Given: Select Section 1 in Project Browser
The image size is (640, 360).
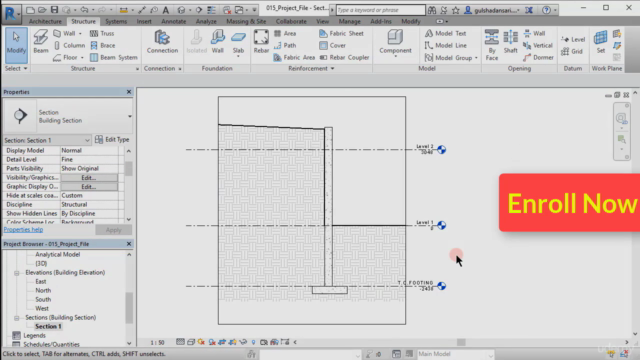Looking at the screenshot, I should coord(48,327).
